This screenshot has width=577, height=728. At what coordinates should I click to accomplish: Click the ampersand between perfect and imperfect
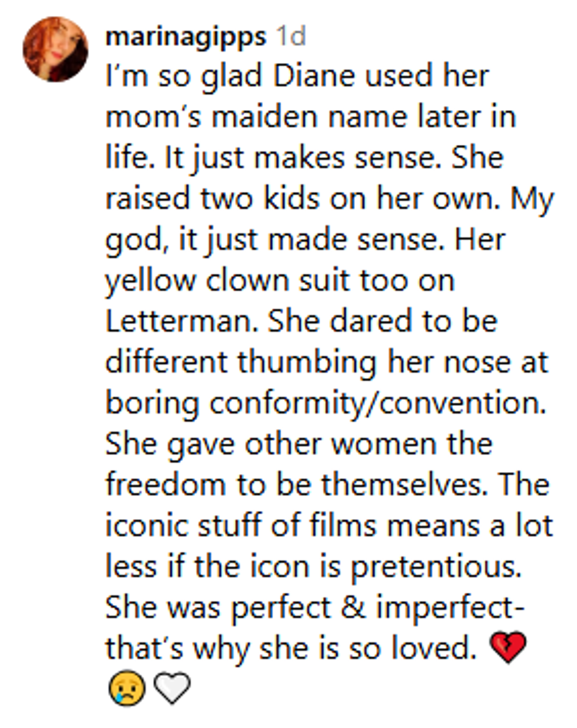tap(353, 607)
